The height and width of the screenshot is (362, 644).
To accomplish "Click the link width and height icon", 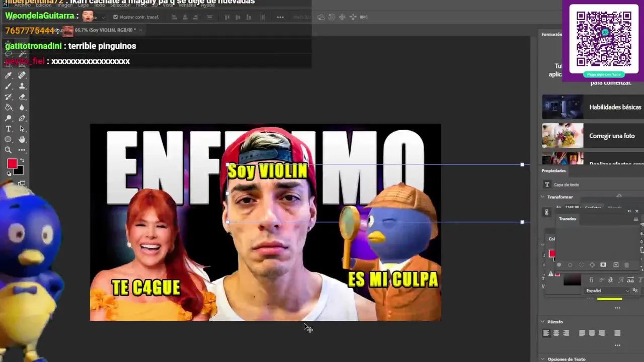I will click(x=547, y=212).
